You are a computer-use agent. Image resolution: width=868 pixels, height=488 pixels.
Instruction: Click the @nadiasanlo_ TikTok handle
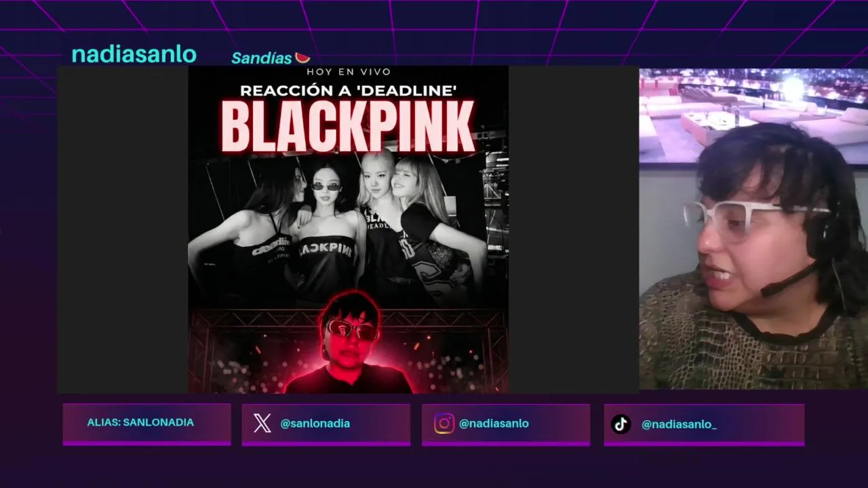(x=679, y=424)
